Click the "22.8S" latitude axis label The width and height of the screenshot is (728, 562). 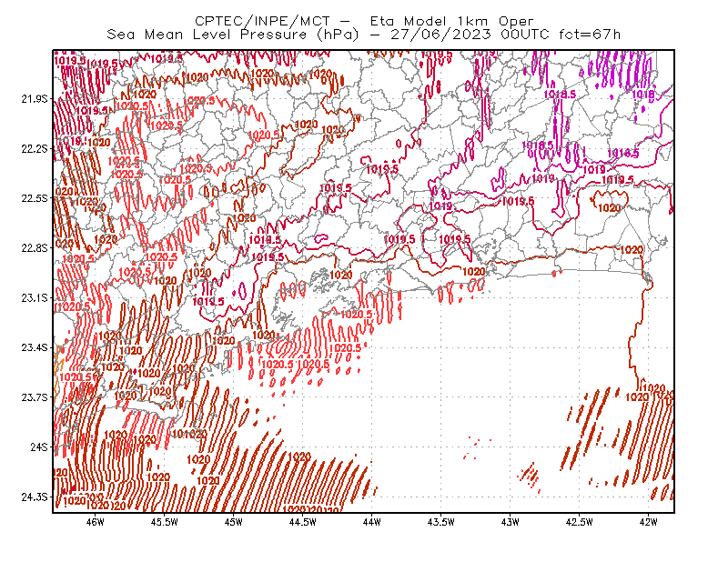34,248
